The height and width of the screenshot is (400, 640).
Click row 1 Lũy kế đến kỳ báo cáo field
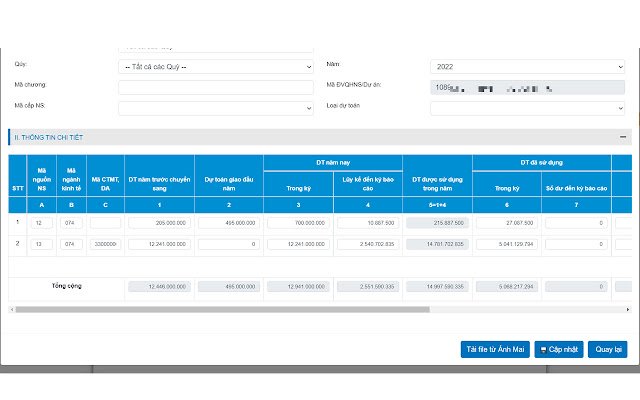click(x=368, y=223)
